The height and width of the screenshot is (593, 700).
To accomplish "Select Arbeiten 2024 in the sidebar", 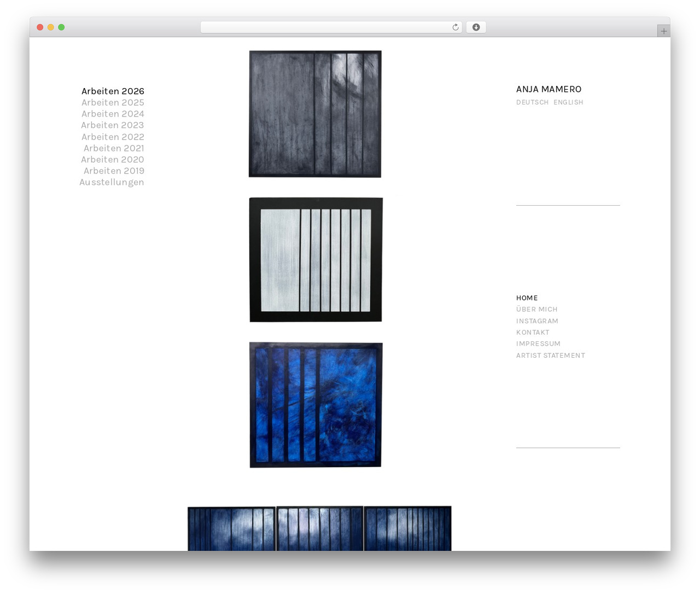I will pos(113,114).
